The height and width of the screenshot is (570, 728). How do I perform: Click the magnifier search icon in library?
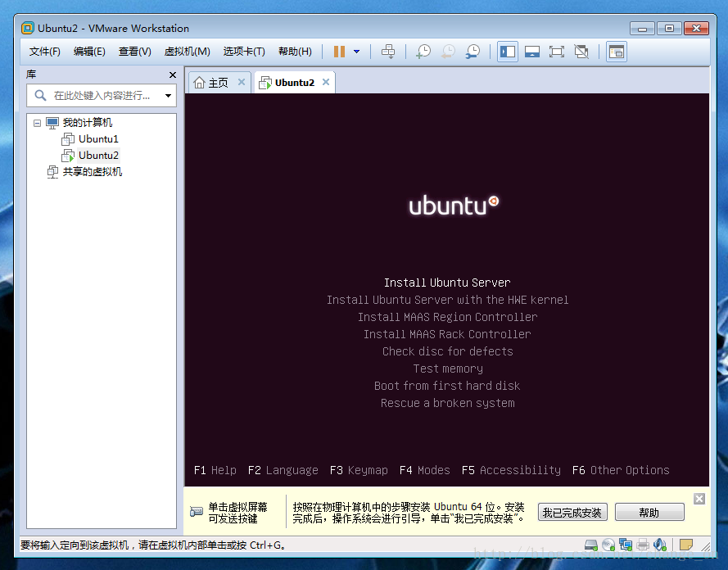(x=40, y=96)
